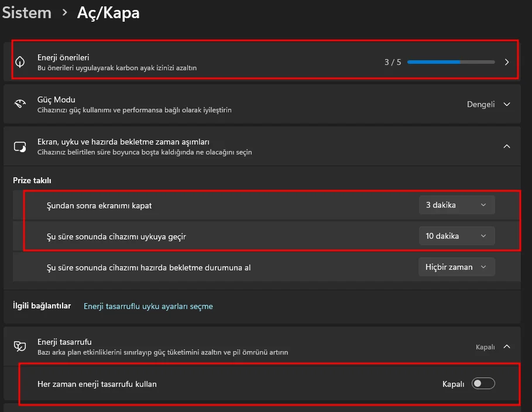The image size is (532, 412).
Task: Open Enerji tasarruflu uyku ayarları seçme link
Action: 148,306
